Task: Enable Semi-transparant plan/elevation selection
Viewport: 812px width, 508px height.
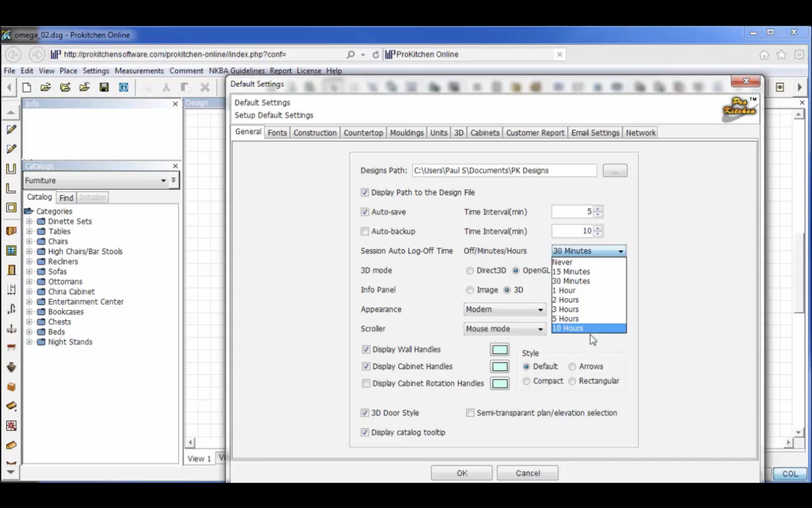Action: tap(470, 413)
